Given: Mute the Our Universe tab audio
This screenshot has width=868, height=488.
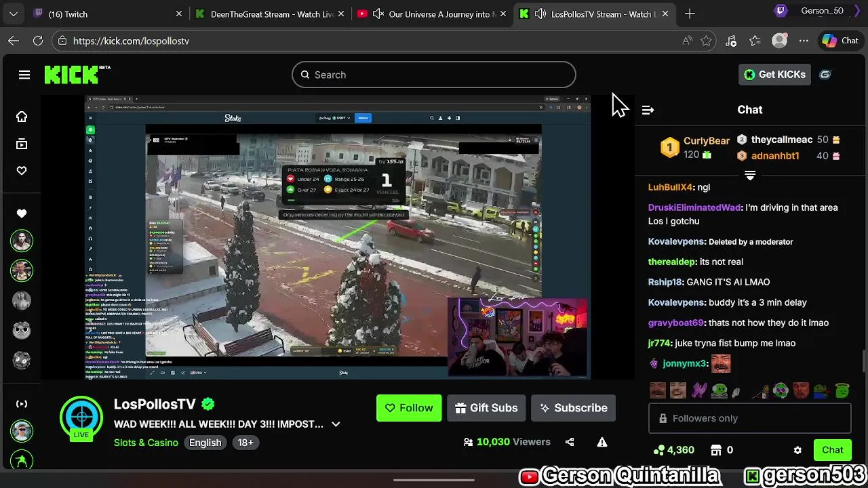Looking at the screenshot, I should point(378,14).
